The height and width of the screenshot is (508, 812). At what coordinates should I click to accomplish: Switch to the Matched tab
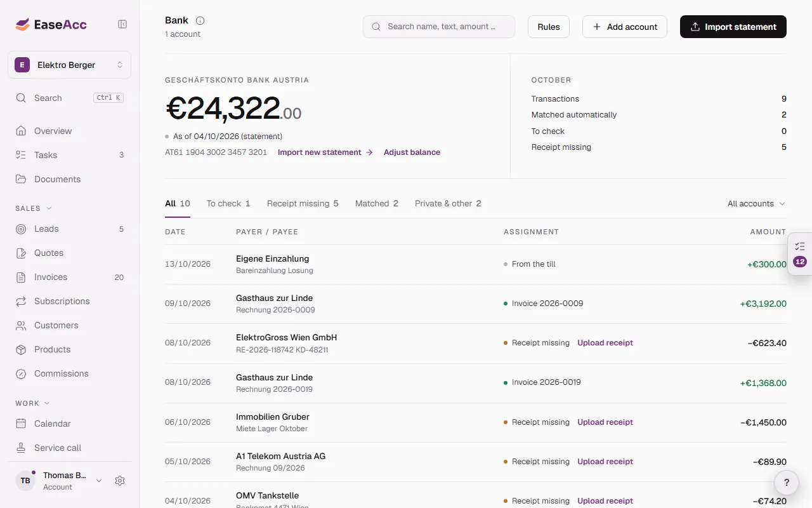377,204
